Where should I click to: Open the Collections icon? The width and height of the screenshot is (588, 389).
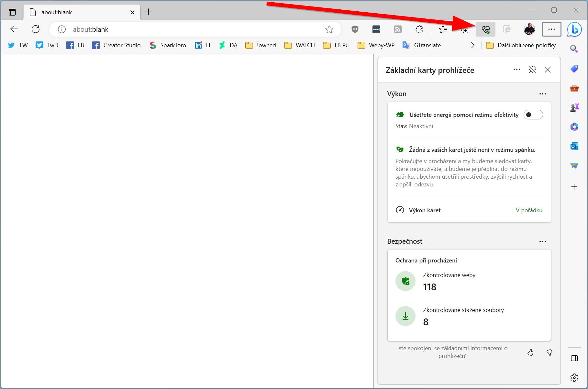(465, 29)
